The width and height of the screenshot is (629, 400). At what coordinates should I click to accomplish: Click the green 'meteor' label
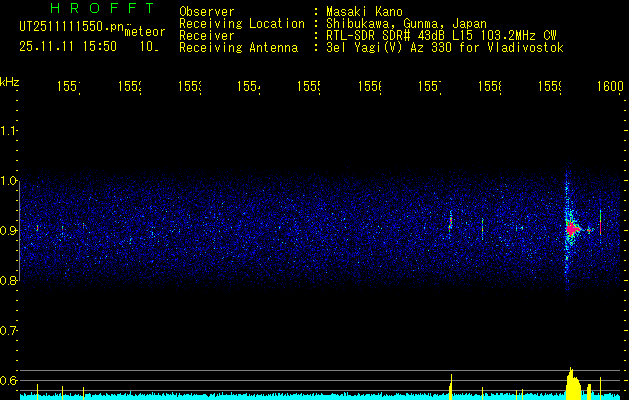pyautogui.click(x=145, y=32)
